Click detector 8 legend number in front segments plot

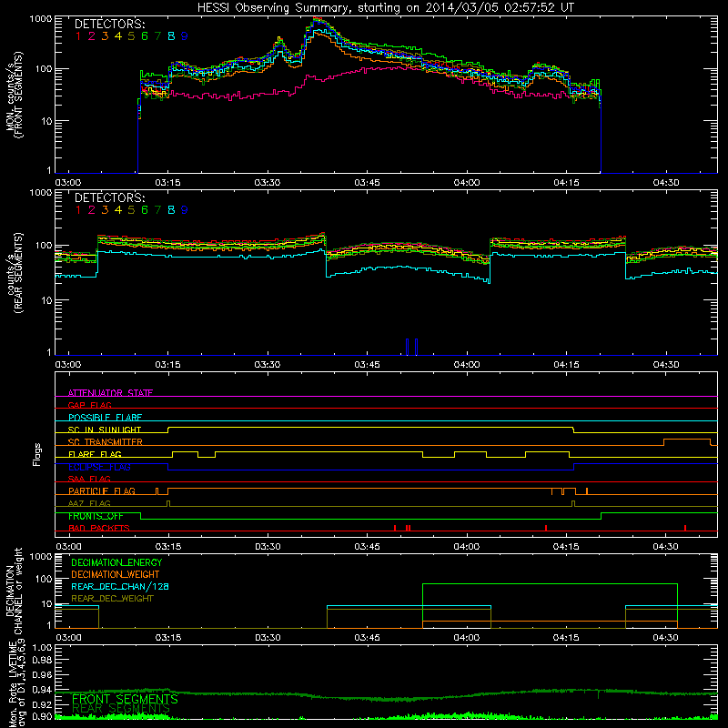tap(171, 36)
